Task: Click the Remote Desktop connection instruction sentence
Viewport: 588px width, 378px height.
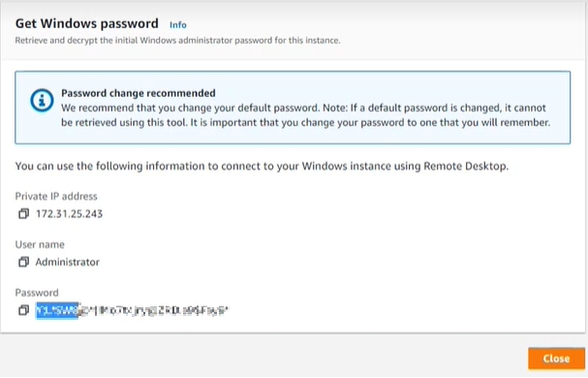Action: point(262,166)
